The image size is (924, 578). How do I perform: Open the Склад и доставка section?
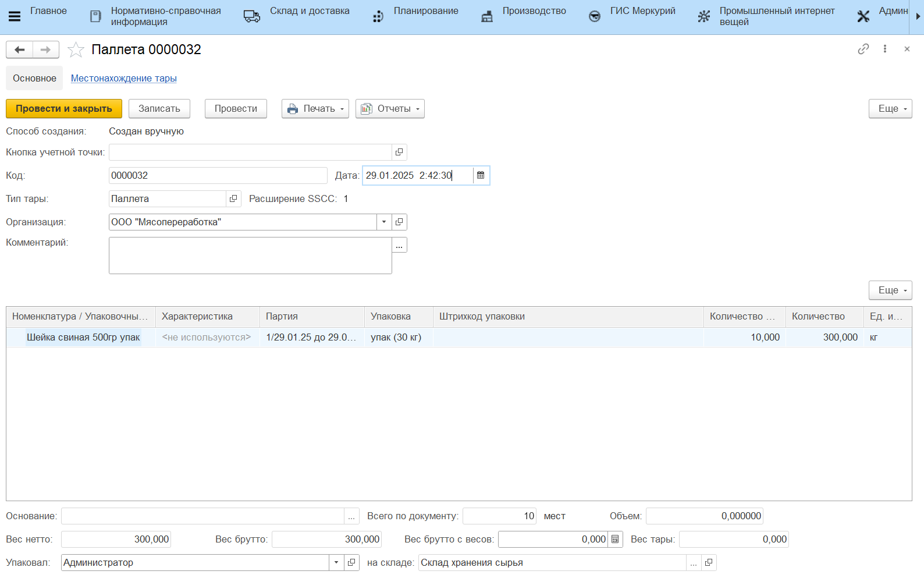pyautogui.click(x=309, y=11)
